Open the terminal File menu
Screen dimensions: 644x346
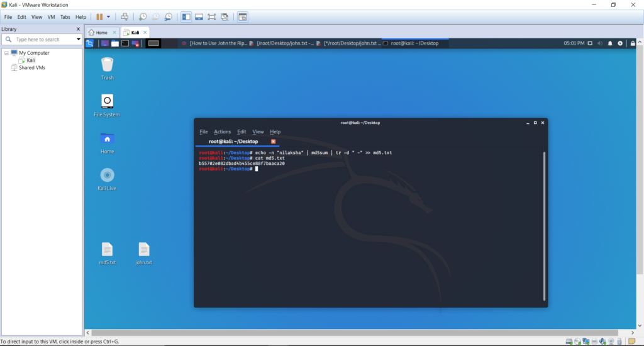click(x=204, y=132)
